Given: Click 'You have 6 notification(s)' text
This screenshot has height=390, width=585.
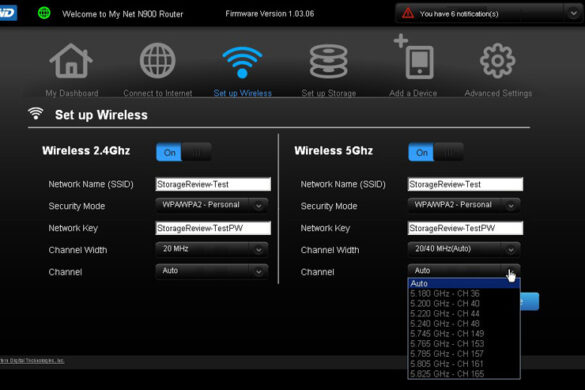Looking at the screenshot, I should (x=459, y=14).
